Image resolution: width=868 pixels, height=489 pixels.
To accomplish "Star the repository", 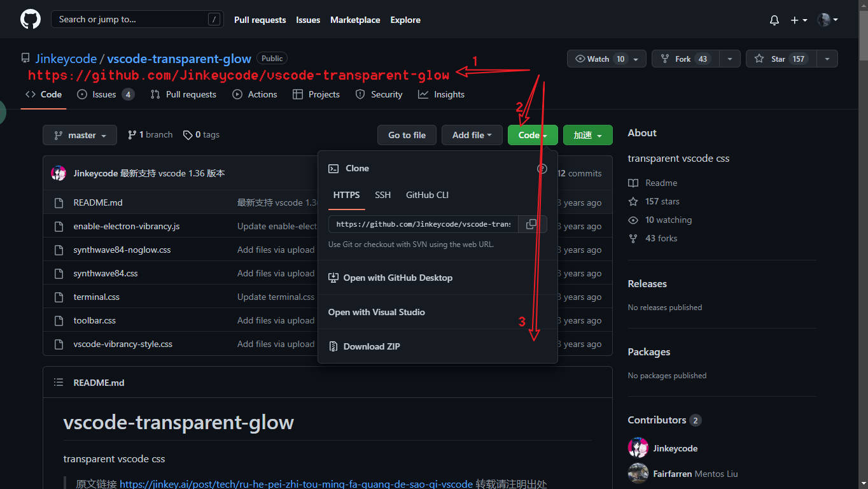I will click(781, 59).
